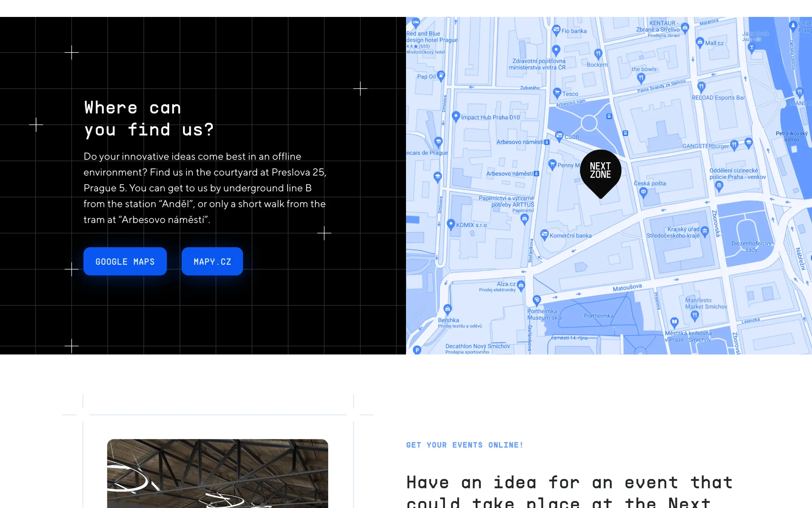The height and width of the screenshot is (508, 812).
Task: Click the Petržilkovský ostrov label
Action: [792, 136]
